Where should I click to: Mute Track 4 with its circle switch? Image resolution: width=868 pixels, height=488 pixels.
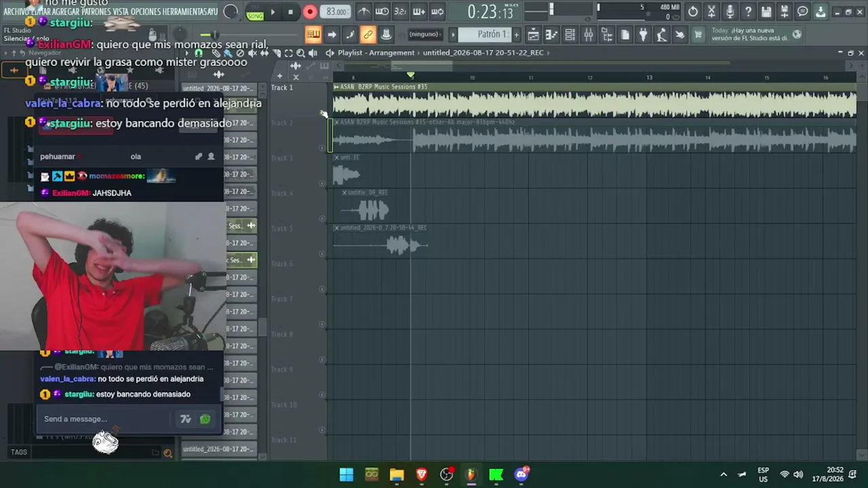click(x=322, y=218)
